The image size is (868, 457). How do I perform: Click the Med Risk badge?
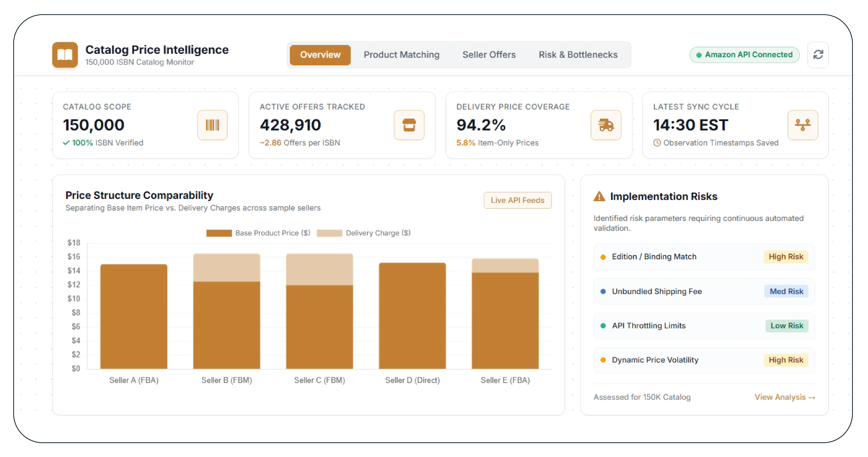(786, 292)
